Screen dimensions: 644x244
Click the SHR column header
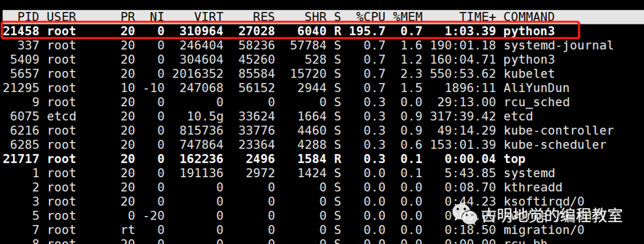[x=315, y=17]
